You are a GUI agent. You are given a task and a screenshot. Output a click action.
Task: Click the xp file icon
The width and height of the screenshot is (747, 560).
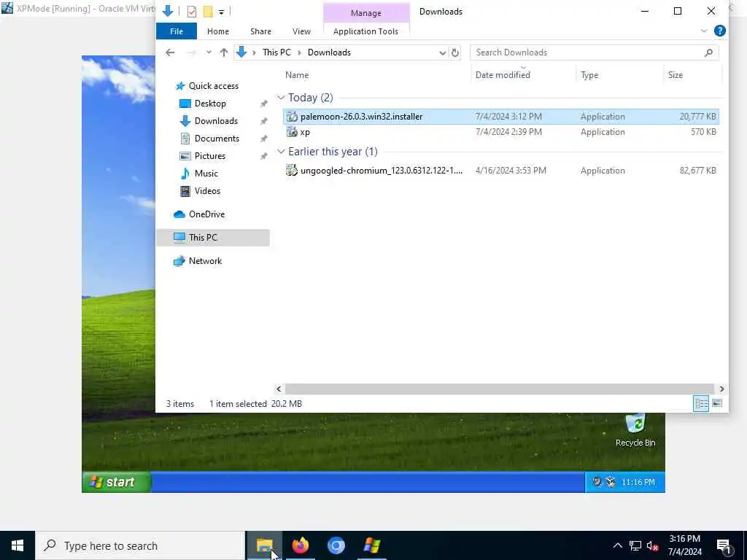(x=292, y=132)
